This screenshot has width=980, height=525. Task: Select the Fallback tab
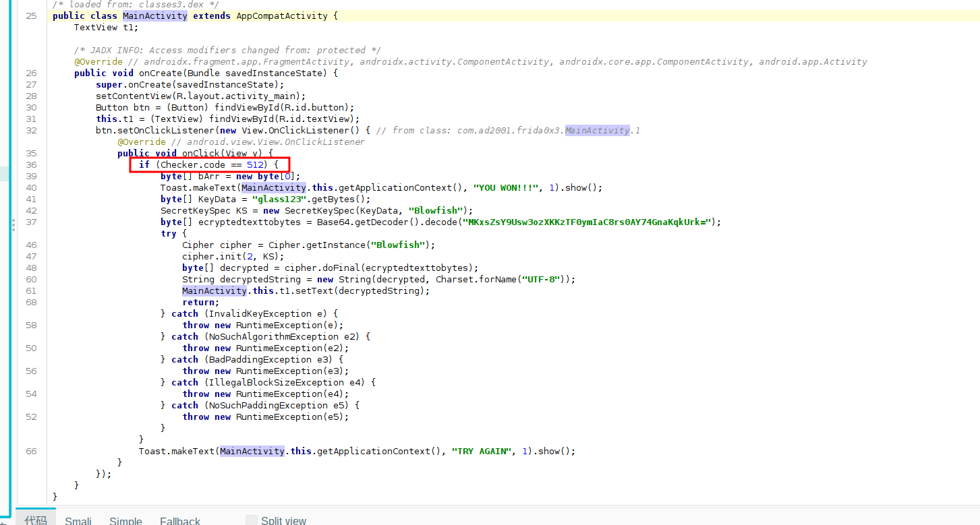[180, 520]
